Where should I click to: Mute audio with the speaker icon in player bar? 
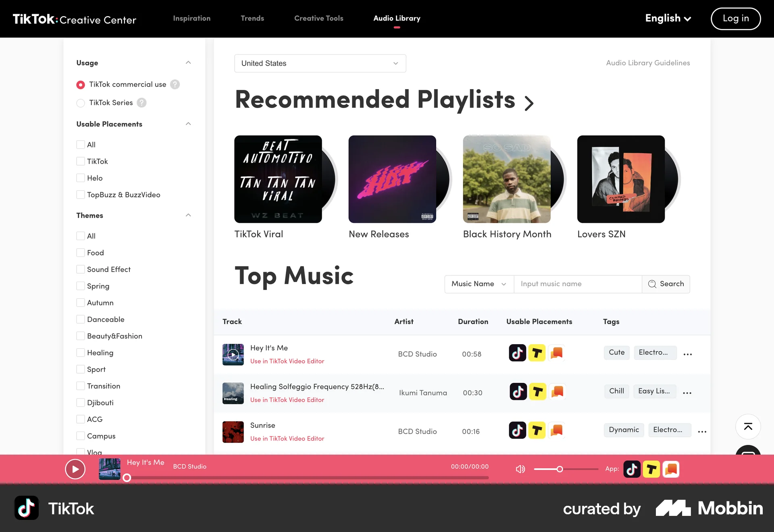[520, 469]
